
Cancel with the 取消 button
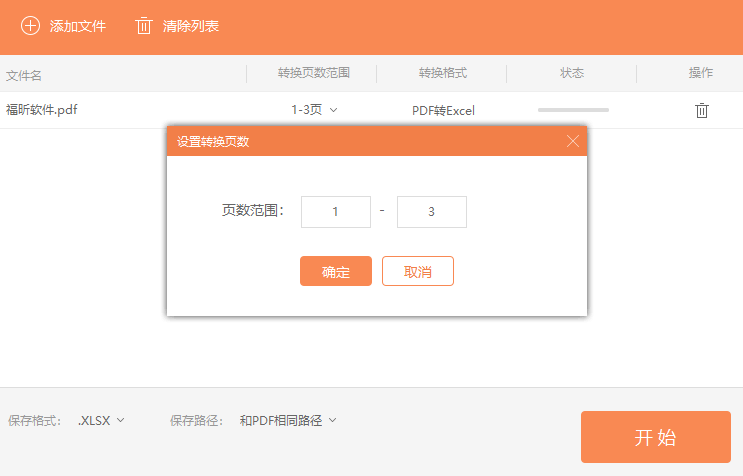click(x=418, y=271)
